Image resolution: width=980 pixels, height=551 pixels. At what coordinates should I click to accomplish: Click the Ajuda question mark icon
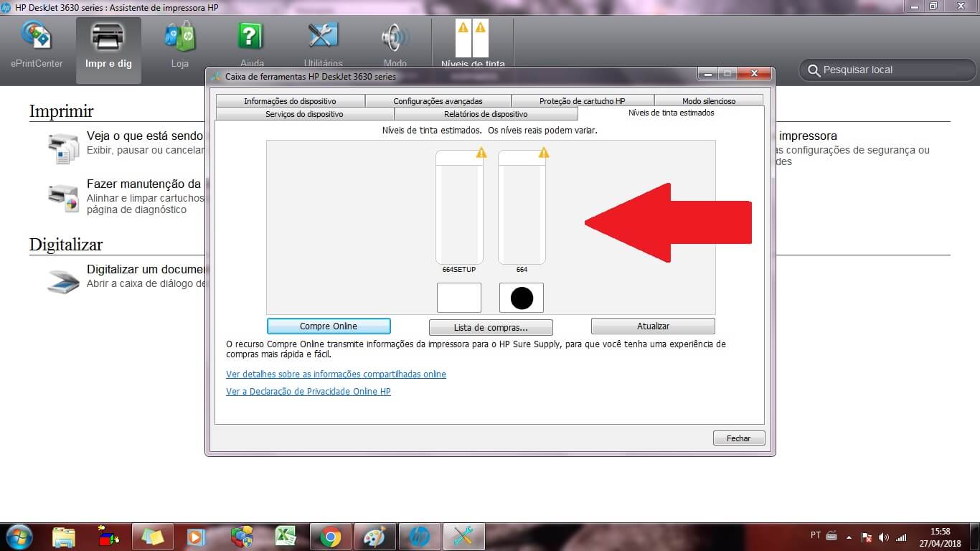251,37
